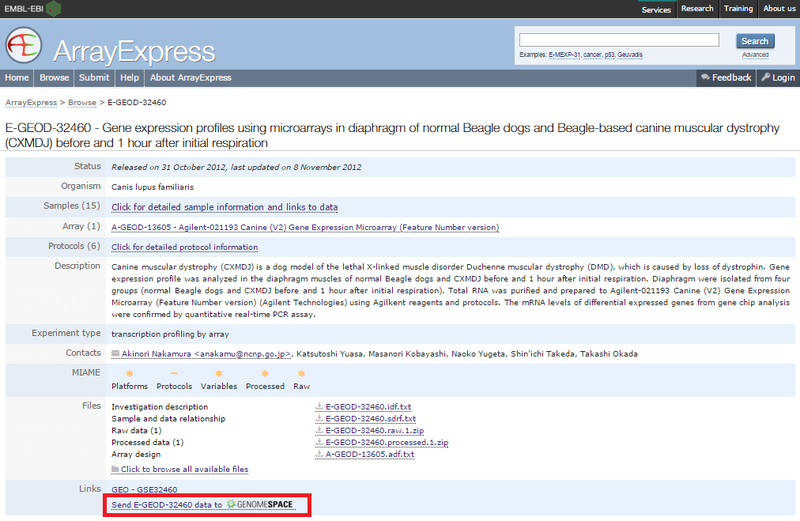Open the Advanced search link
The image size is (800, 521).
pyautogui.click(x=755, y=55)
